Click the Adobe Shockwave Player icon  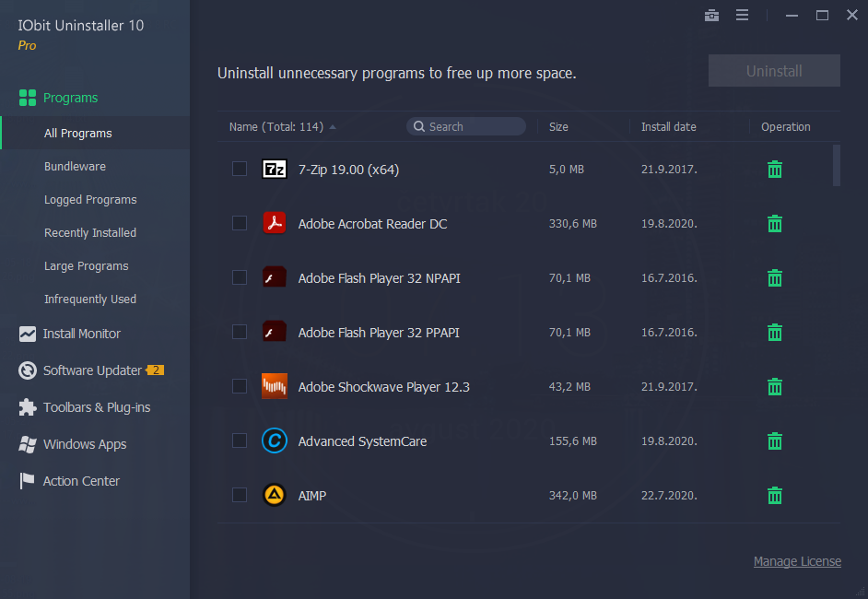[x=274, y=386]
